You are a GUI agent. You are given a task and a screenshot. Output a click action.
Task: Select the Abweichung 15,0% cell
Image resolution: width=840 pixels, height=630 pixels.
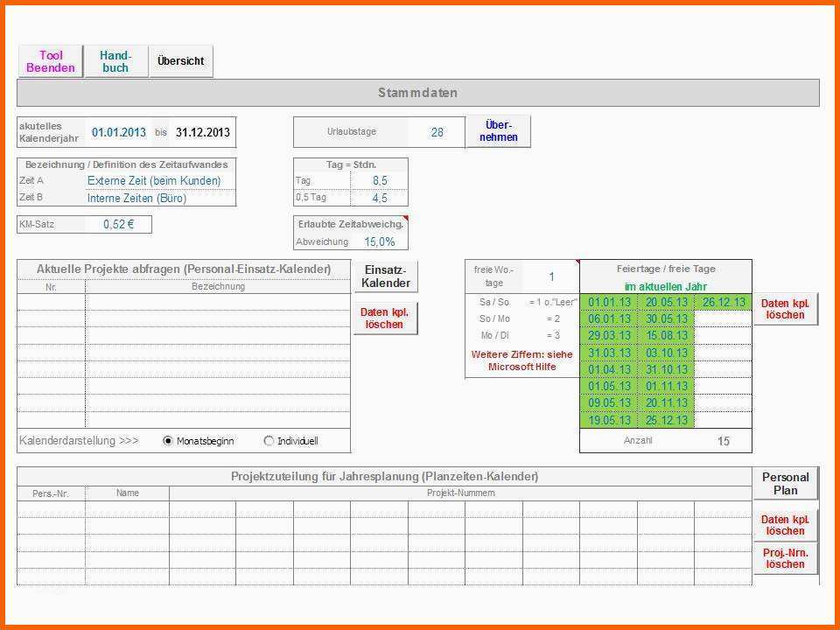point(379,241)
